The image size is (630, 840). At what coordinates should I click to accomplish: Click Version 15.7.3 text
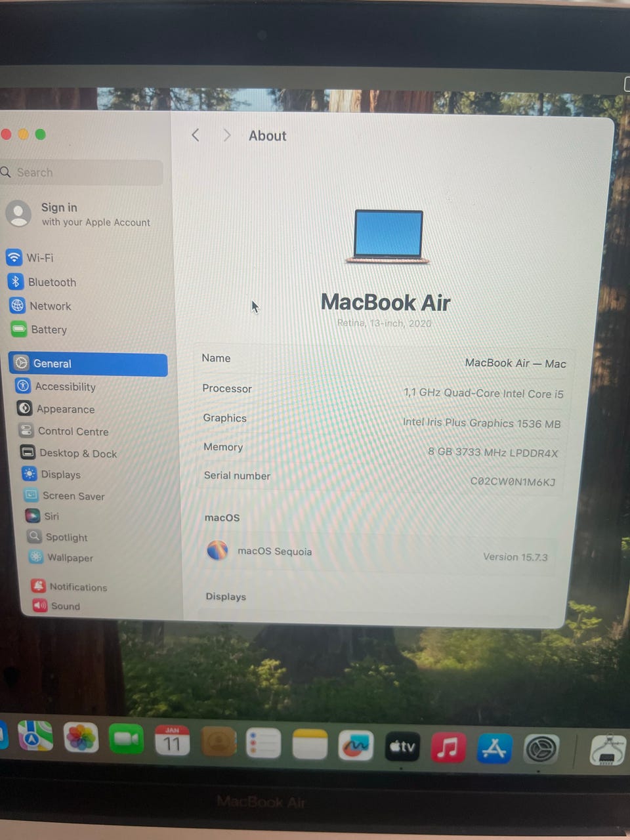[515, 556]
